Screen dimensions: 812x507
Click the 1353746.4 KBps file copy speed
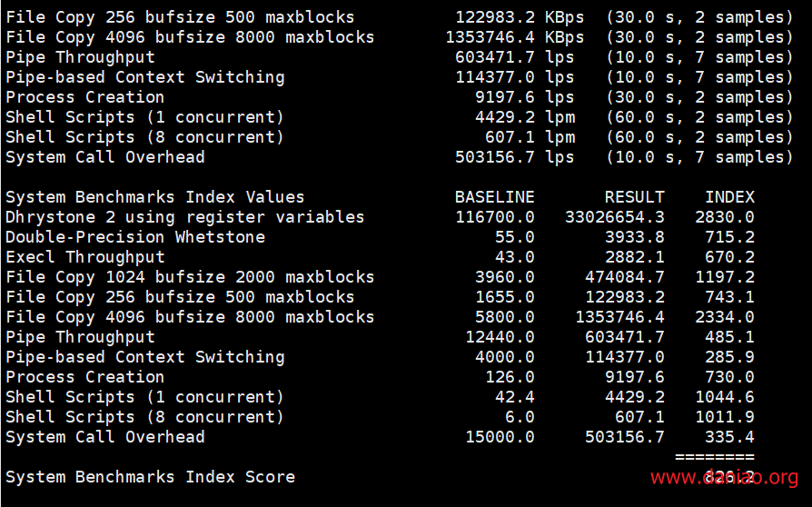(x=514, y=37)
